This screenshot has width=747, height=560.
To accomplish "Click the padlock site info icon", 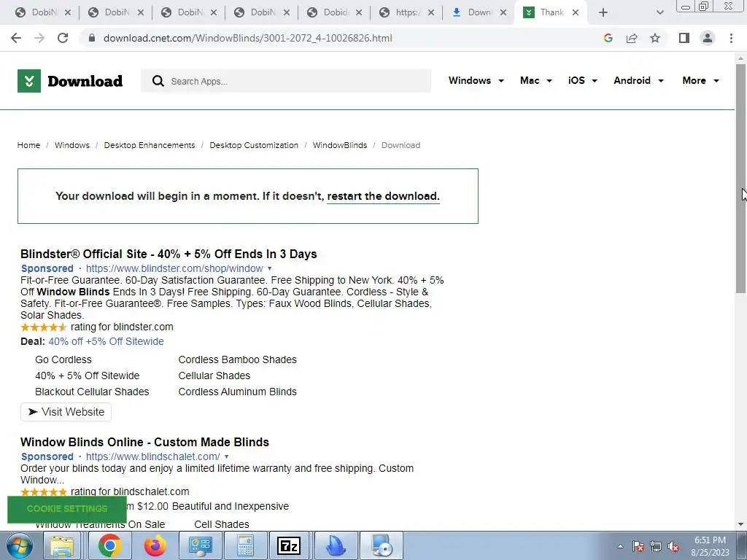I will click(93, 38).
